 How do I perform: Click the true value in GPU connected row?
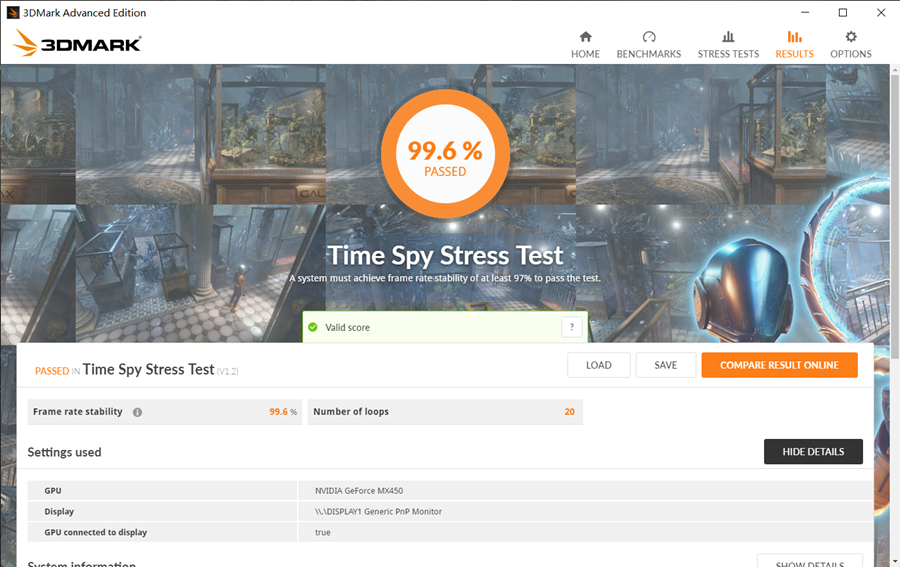click(x=323, y=533)
